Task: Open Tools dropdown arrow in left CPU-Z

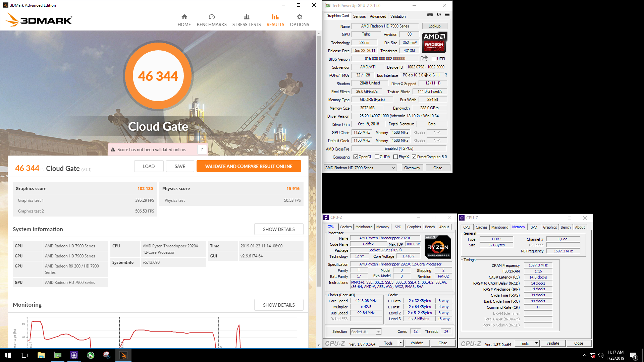Action: tap(400, 343)
